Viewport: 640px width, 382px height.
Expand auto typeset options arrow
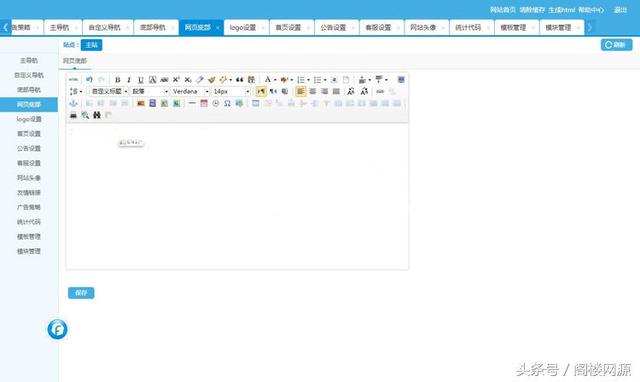[231, 80]
